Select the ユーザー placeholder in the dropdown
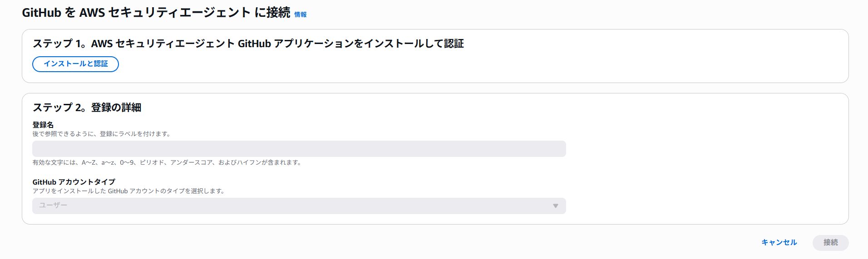 pos(53,205)
